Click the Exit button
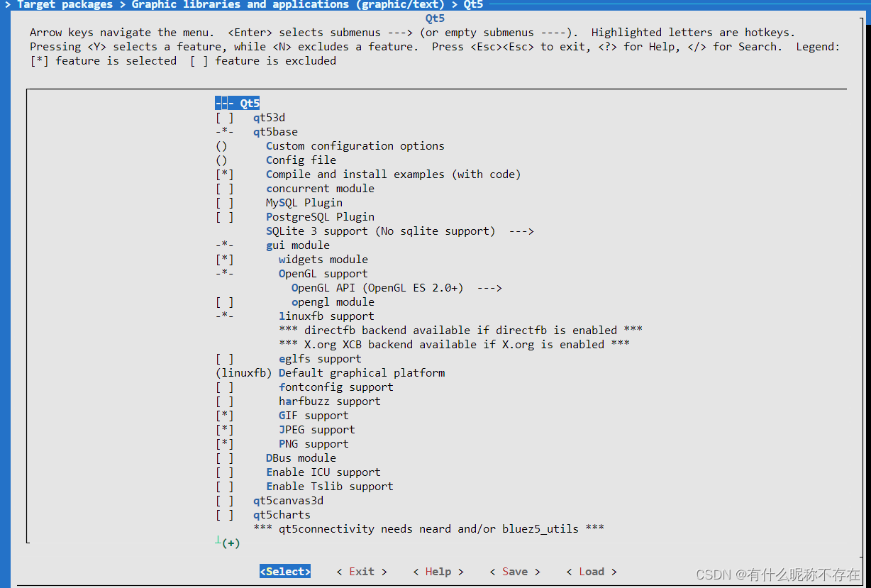The height and width of the screenshot is (588, 871). point(362,572)
